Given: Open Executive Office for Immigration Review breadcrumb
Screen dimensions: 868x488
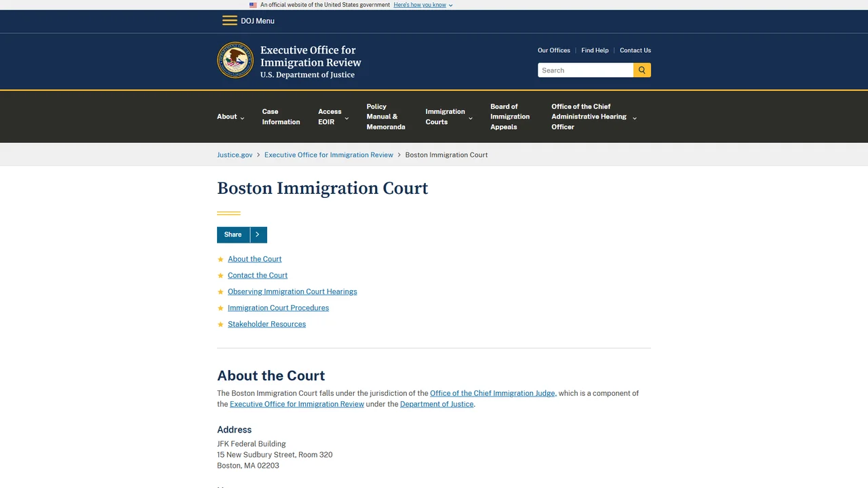Looking at the screenshot, I should coord(329,155).
